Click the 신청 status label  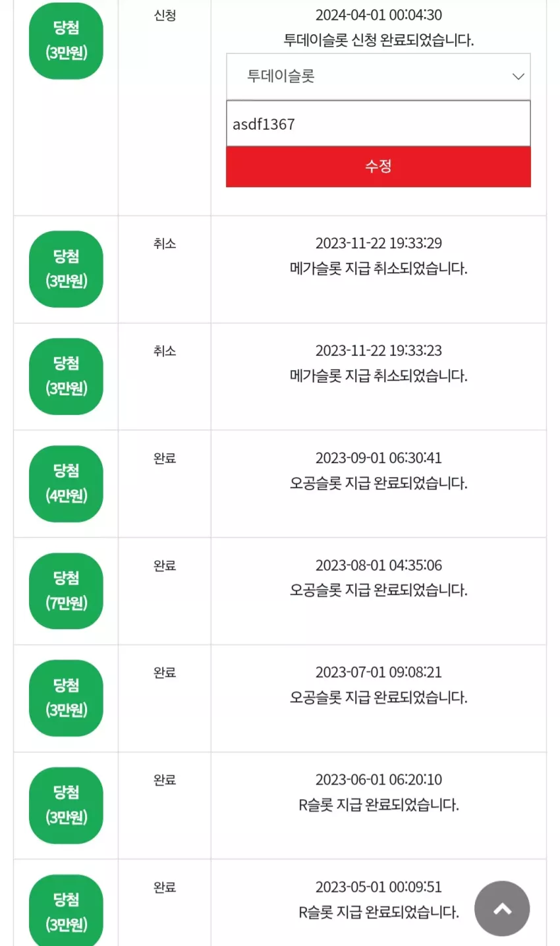pyautogui.click(x=165, y=16)
